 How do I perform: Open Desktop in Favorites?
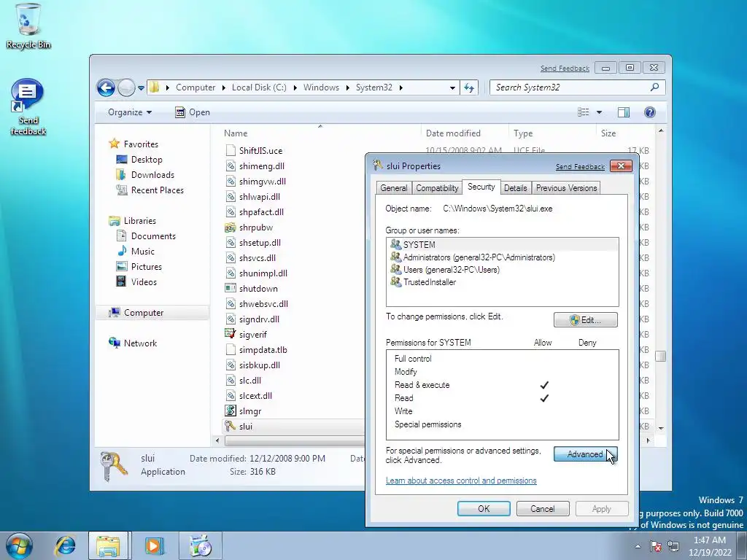pos(139,160)
